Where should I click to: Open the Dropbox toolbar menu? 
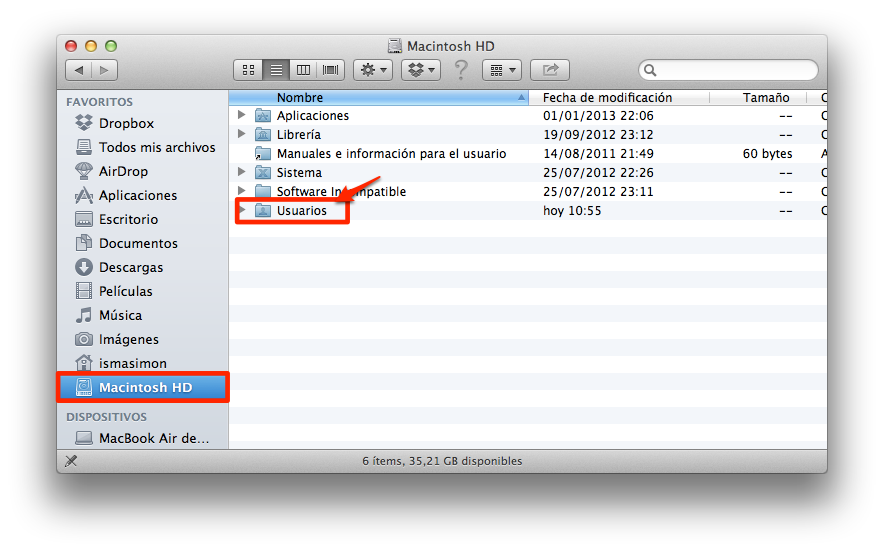[421, 70]
